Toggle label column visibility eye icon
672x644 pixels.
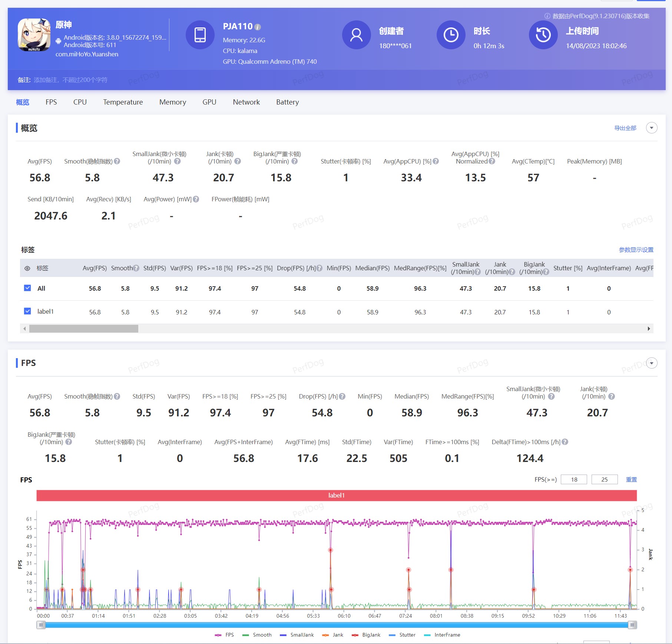(x=27, y=268)
